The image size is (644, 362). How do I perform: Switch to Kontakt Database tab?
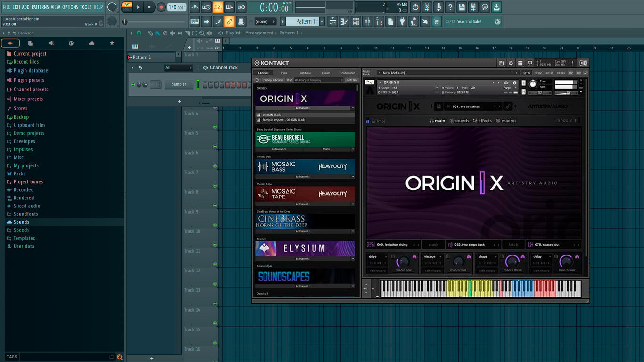305,73
